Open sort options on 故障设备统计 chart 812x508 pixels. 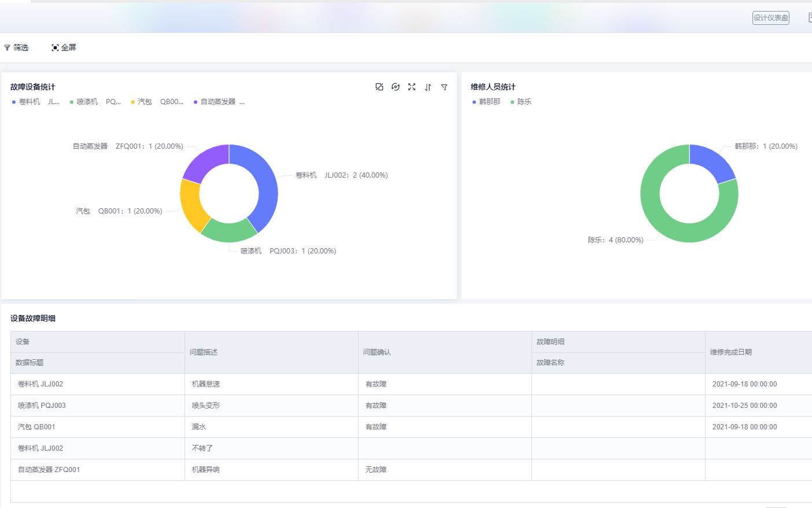(x=428, y=87)
